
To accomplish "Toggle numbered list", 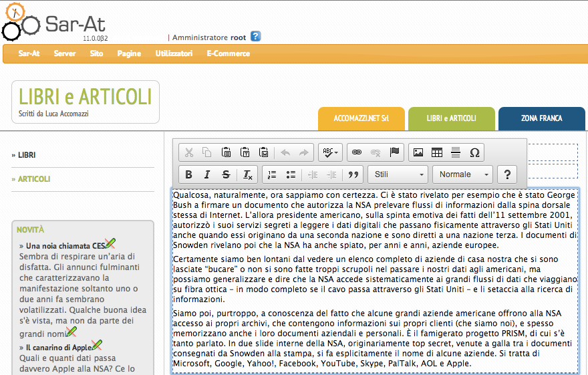I will pos(272,174).
